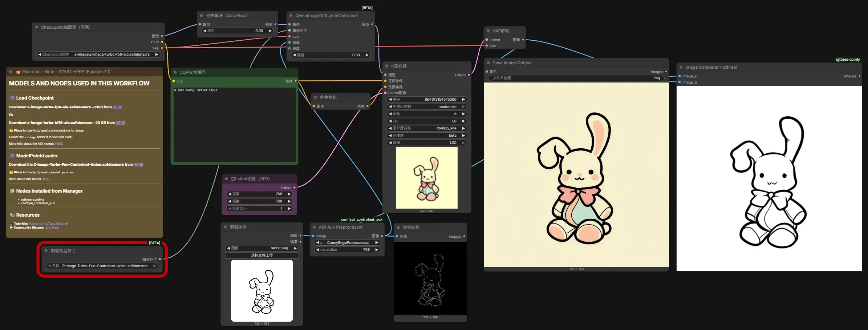Click the 文件名前缀 img field
868x330 pixels.
576,78
